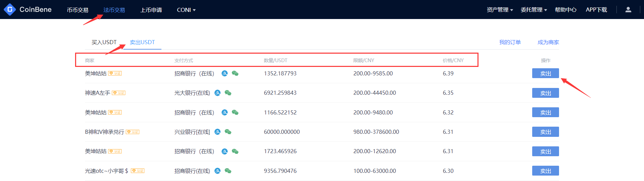The image size is (644, 181).
Task: Click the 兴业银行[在线] payment text
Action: 192,132
